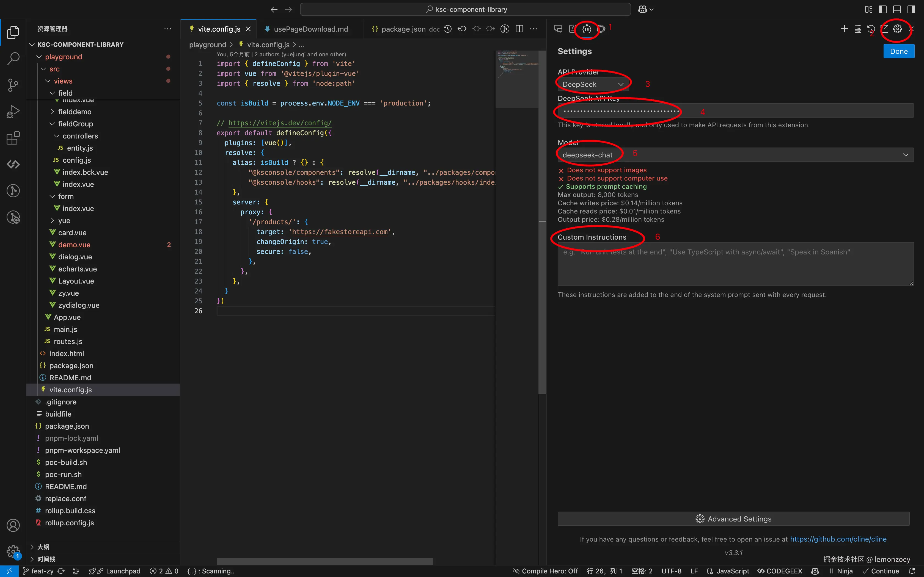Open the github.com/cline/cline link
Screen dimensions: 924x577
(x=838, y=539)
